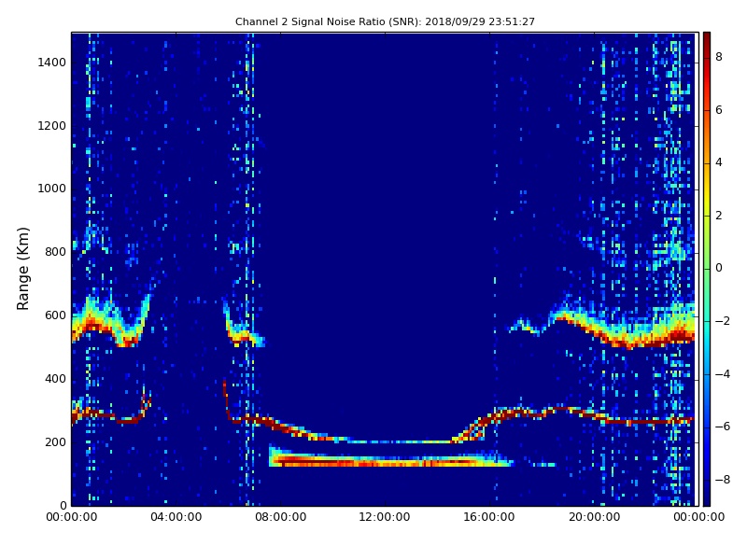The width and height of the screenshot is (747, 560).
Task: Click the 1400 tick label on the range axis
Action: [52, 63]
